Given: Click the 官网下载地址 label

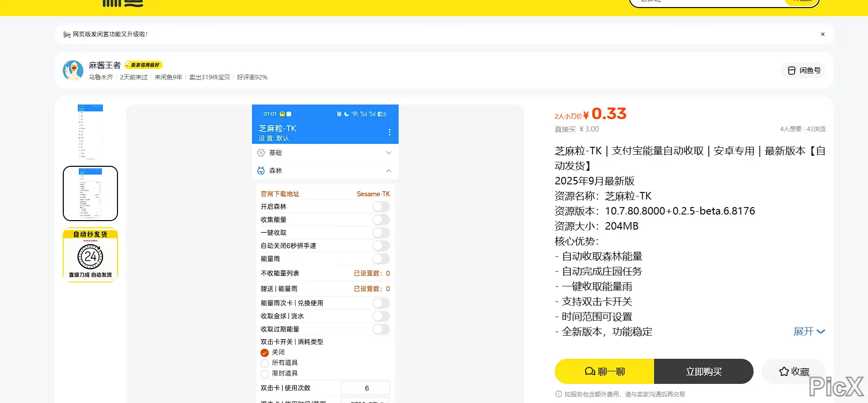Looking at the screenshot, I should [280, 194].
